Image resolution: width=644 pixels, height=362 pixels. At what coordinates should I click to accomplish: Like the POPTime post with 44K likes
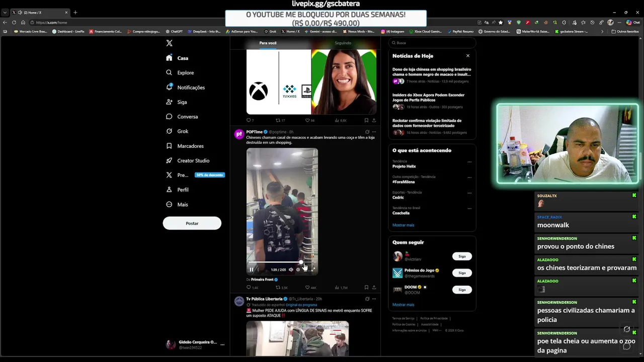point(310,288)
